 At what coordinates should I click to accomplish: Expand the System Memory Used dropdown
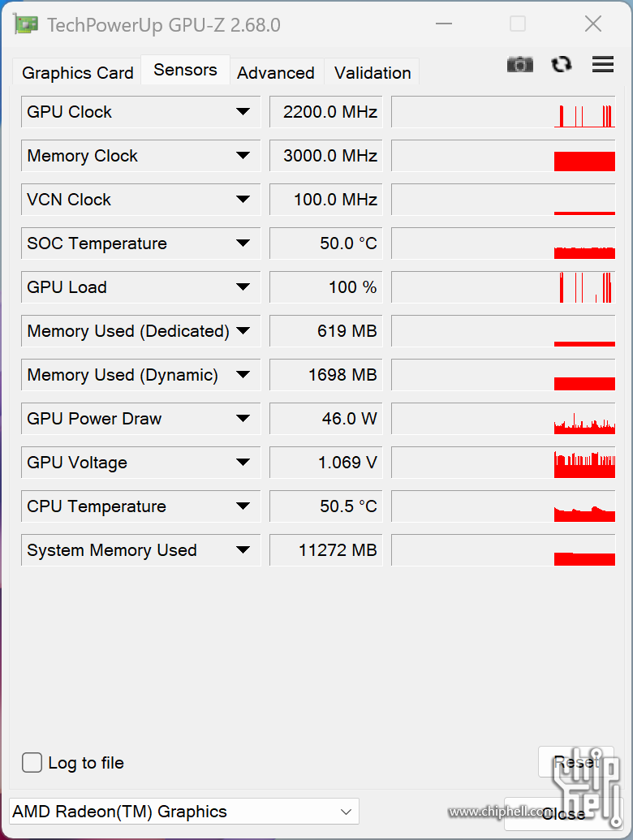(x=243, y=550)
